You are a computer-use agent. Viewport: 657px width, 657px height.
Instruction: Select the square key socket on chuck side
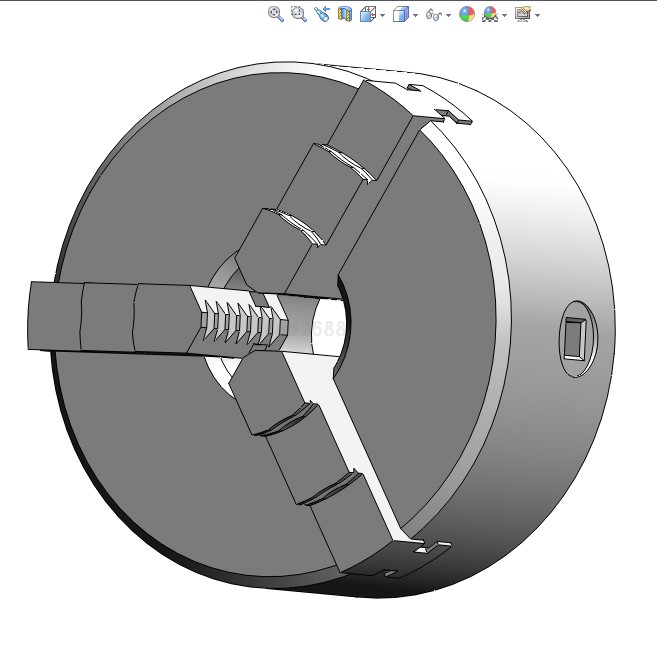(x=579, y=337)
